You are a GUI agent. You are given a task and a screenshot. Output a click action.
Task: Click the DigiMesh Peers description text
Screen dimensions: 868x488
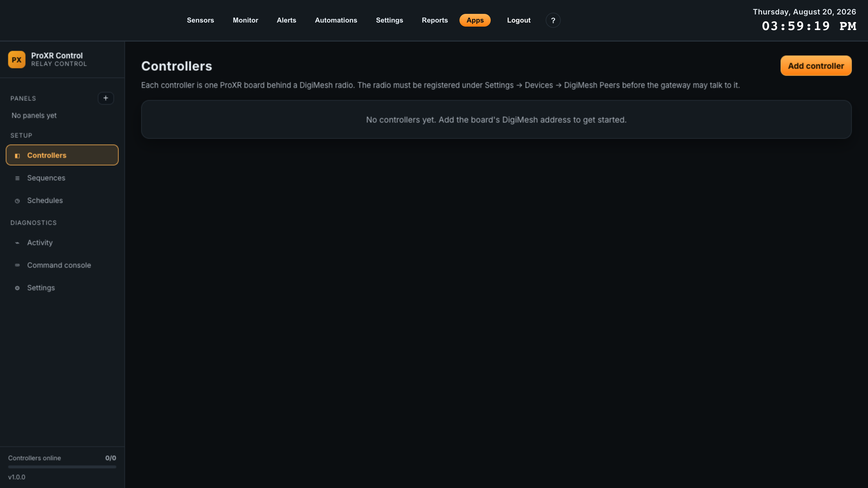pos(440,85)
